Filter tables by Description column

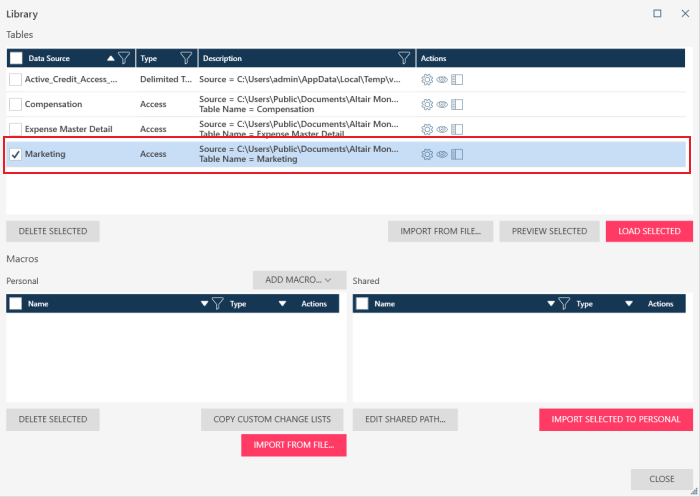404,58
